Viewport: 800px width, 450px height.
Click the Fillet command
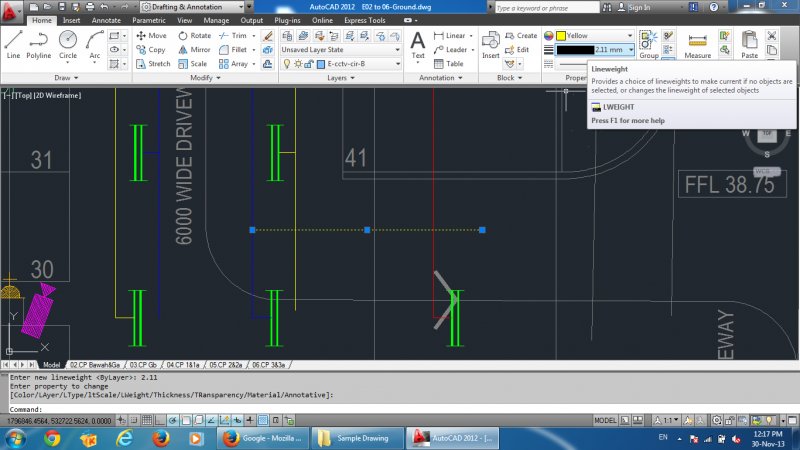click(233, 49)
